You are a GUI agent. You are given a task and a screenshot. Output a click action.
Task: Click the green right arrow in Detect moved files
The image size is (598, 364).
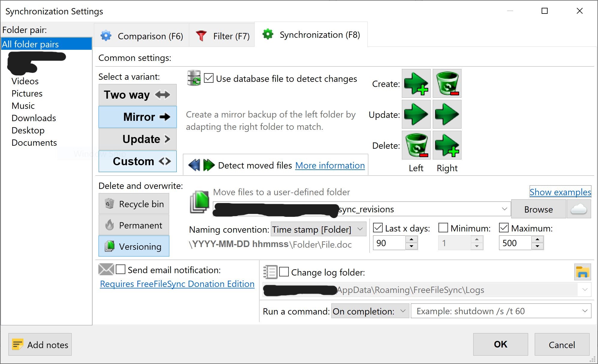pyautogui.click(x=209, y=165)
